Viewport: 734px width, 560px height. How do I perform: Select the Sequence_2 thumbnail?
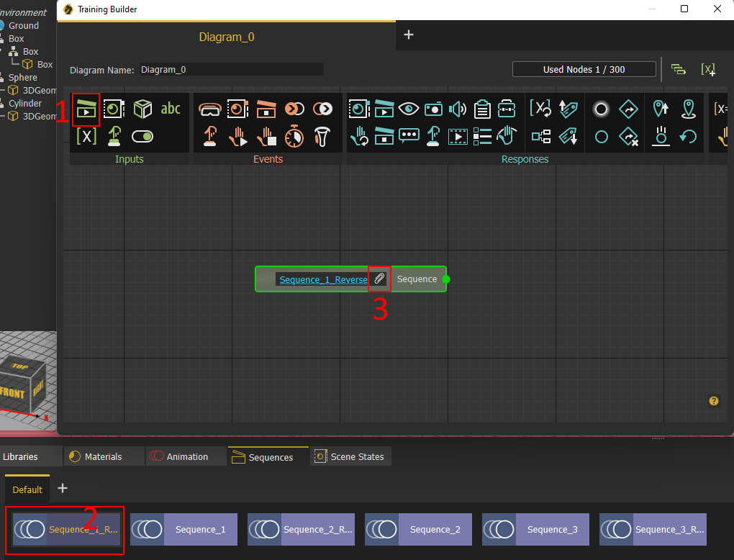(419, 529)
